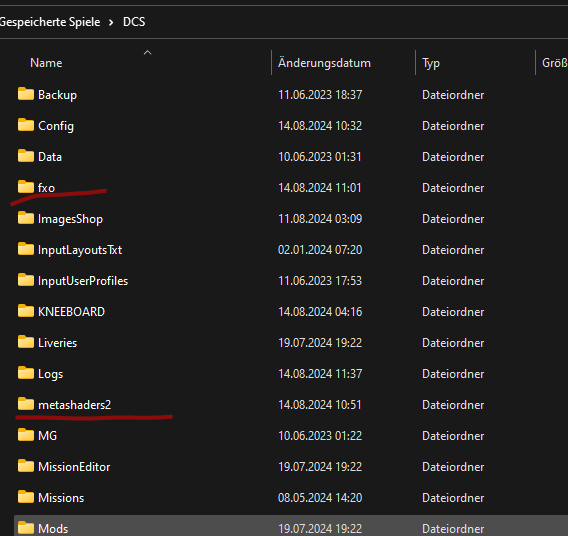Viewport: 568px width, 536px height.
Task: Select the KNEEBOARD folder name
Action: coord(71,311)
